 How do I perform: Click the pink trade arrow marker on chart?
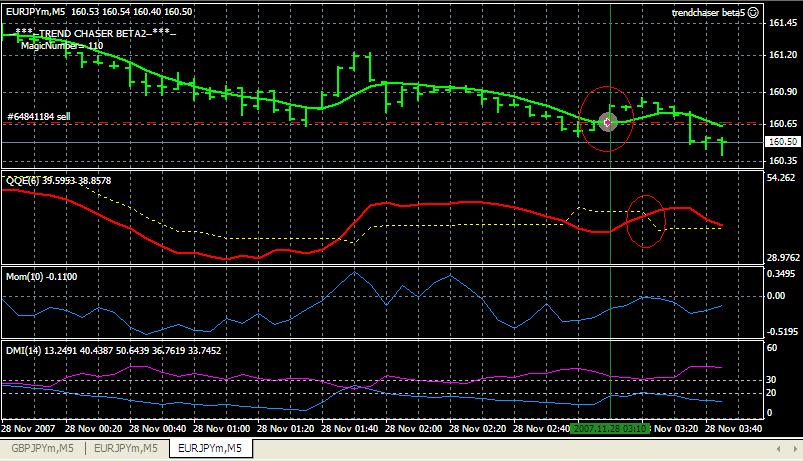pyautogui.click(x=607, y=122)
